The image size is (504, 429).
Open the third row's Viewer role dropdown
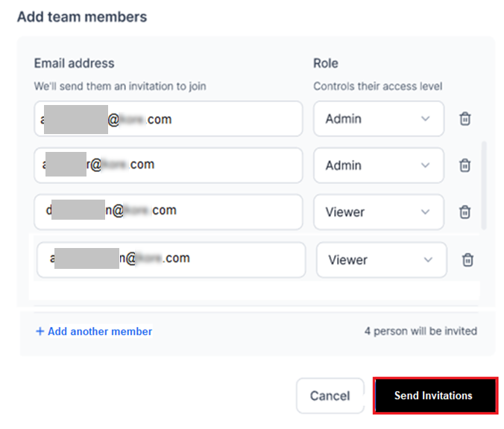tap(378, 212)
